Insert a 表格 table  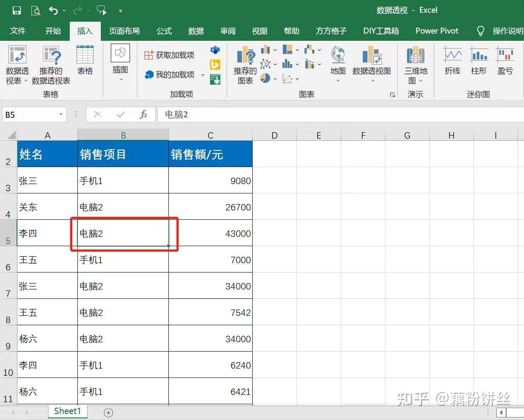click(x=85, y=60)
